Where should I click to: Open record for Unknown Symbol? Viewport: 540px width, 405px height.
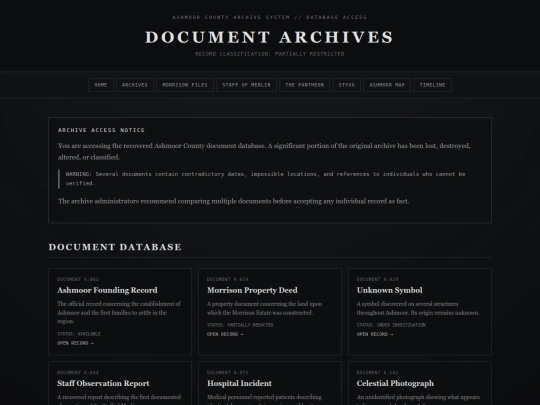coord(375,334)
